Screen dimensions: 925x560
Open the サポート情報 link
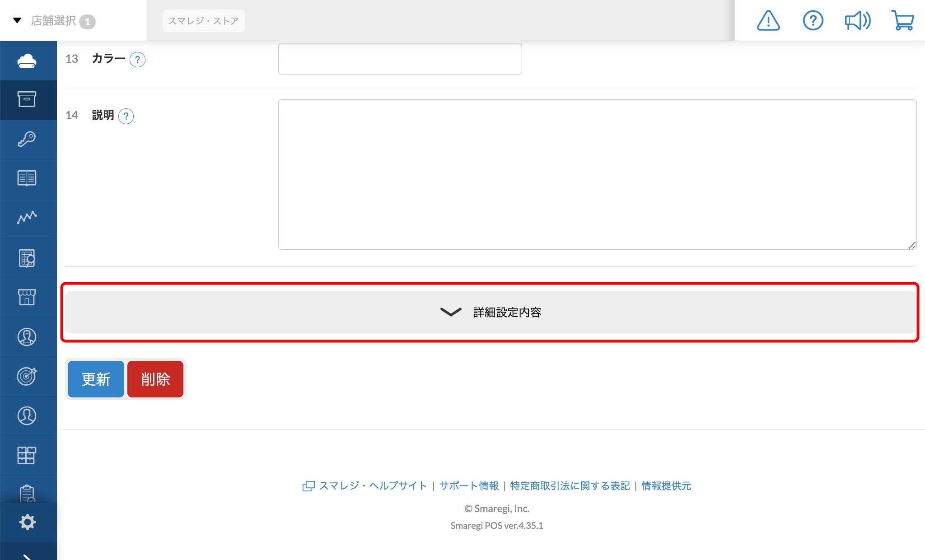click(469, 485)
